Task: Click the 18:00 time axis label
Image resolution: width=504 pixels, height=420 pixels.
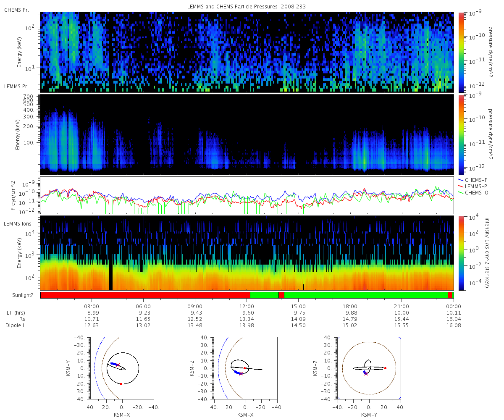Action: (x=350, y=306)
